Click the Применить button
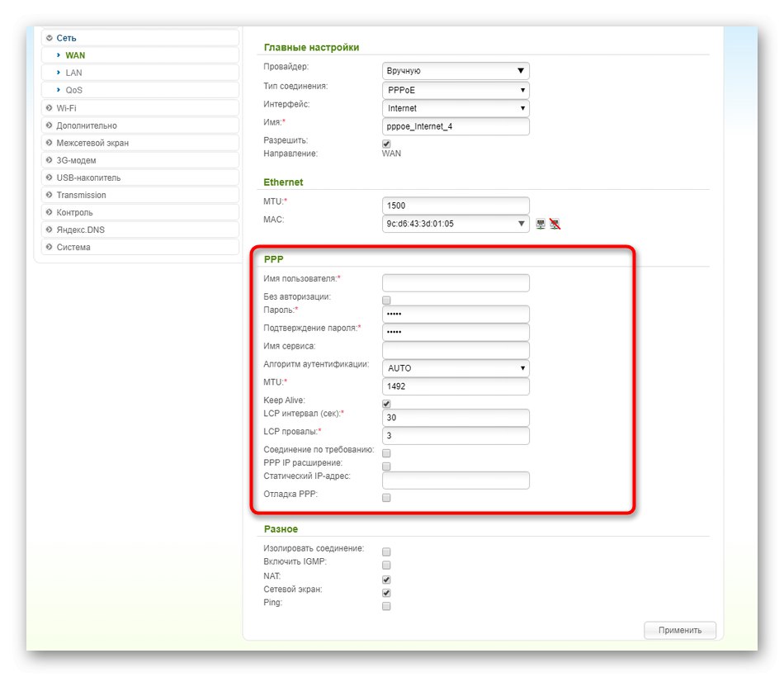This screenshot has height=677, width=784. 680,631
